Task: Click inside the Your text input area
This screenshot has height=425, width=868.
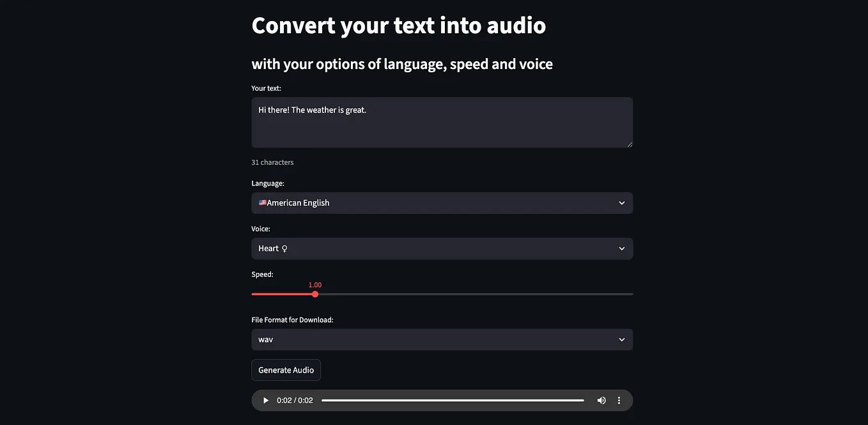Action: (442, 122)
